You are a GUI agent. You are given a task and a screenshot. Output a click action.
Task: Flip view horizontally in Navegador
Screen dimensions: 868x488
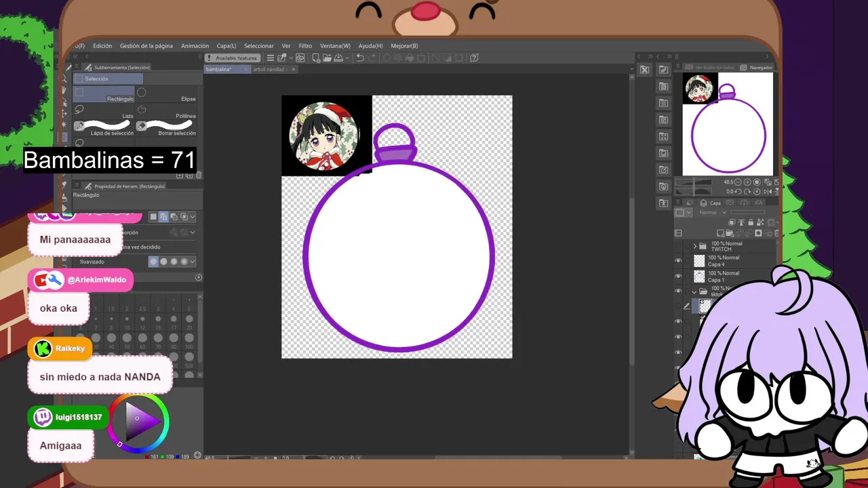point(766,192)
